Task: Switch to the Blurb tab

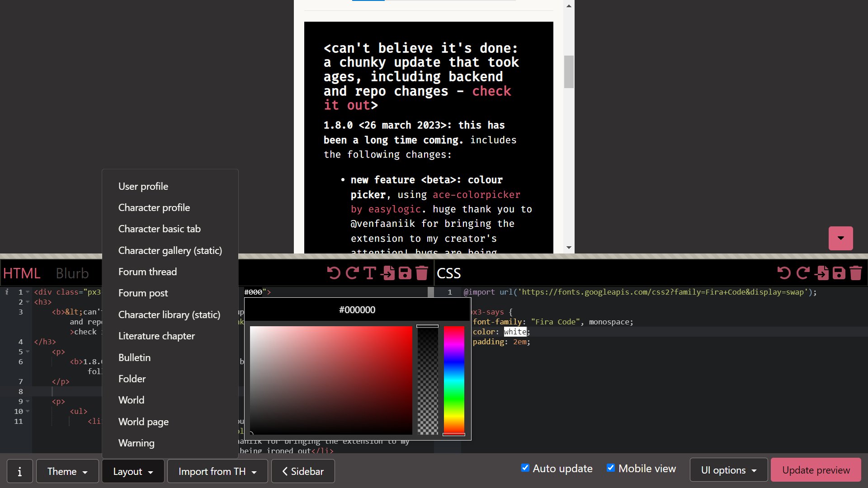Action: pyautogui.click(x=72, y=273)
